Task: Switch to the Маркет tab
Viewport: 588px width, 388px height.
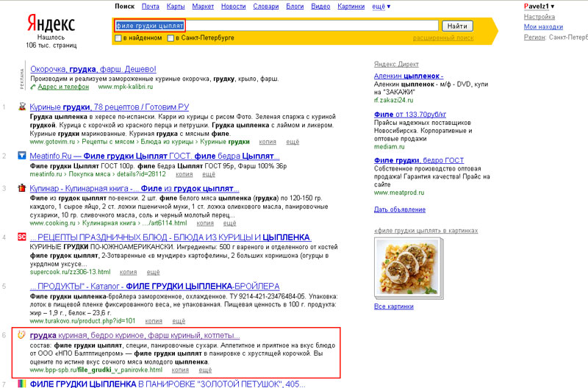Action: [x=203, y=7]
